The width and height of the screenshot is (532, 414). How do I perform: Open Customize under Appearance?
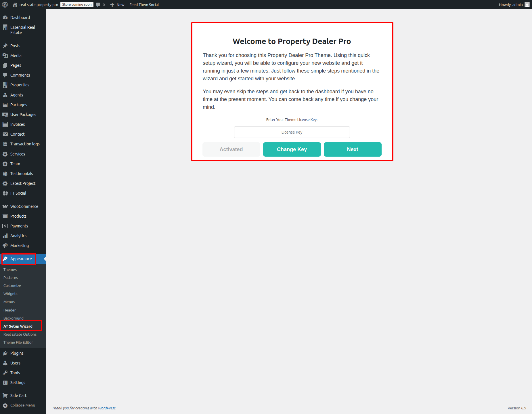click(x=12, y=286)
